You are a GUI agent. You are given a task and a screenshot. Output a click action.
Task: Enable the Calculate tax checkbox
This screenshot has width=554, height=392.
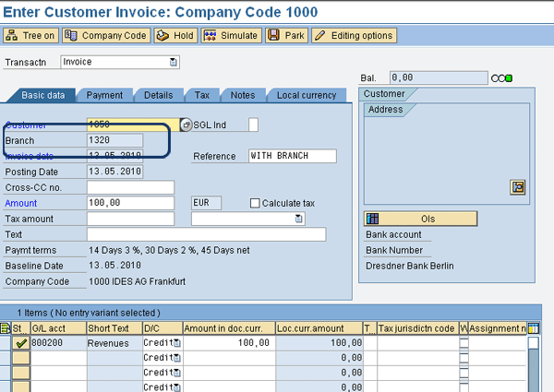click(x=256, y=203)
